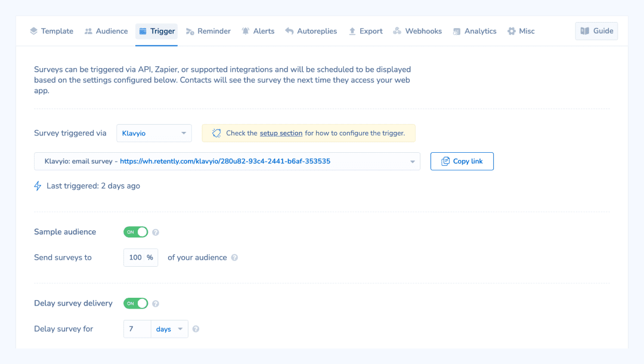This screenshot has height=364, width=644.
Task: Click the lightning bolt Last triggered icon
Action: (x=38, y=186)
